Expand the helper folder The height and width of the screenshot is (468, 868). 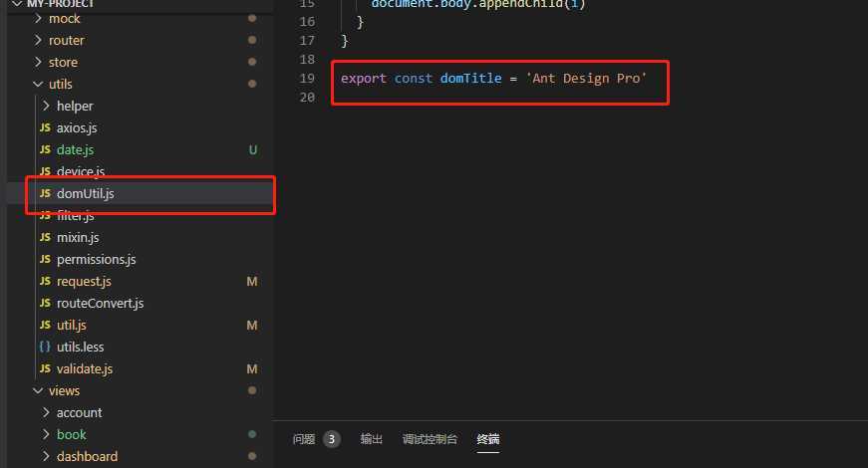coord(46,106)
